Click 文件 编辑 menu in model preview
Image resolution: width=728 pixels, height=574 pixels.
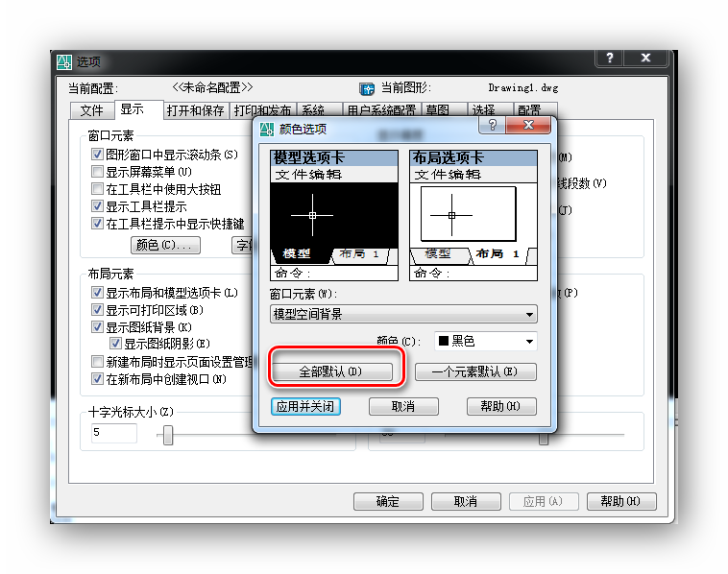click(x=334, y=175)
